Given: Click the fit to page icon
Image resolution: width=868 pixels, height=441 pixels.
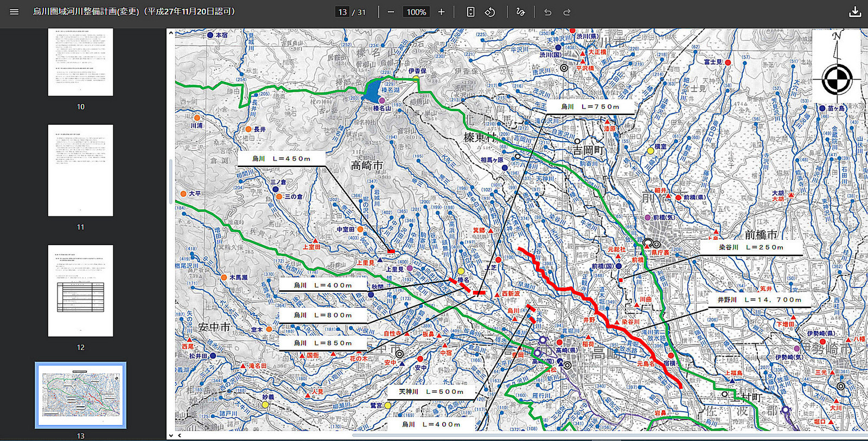Looking at the screenshot, I should point(470,12).
